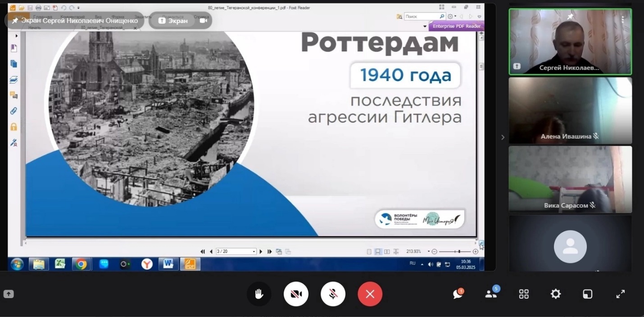Go to the next PDF page

(x=261, y=252)
